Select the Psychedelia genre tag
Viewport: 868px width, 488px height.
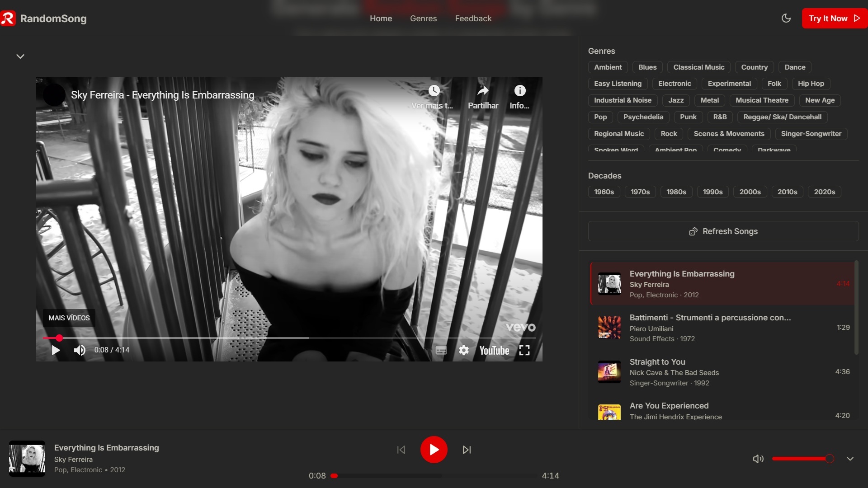(643, 117)
